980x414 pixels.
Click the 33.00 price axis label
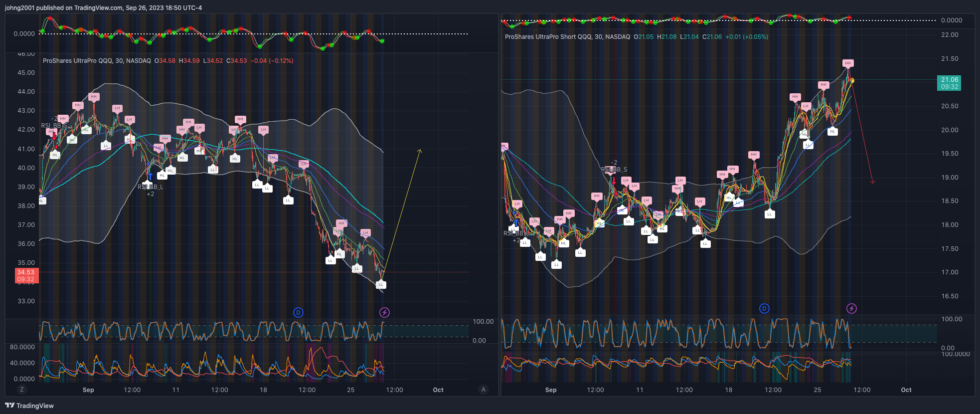coord(26,301)
